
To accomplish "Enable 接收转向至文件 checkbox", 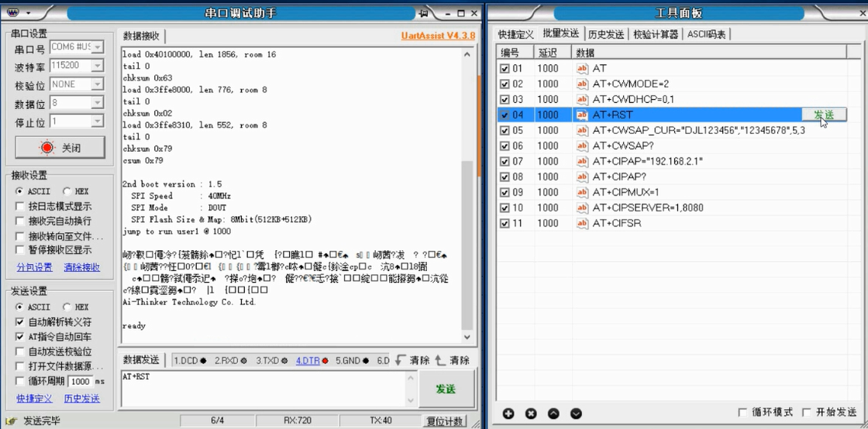I will click(20, 236).
